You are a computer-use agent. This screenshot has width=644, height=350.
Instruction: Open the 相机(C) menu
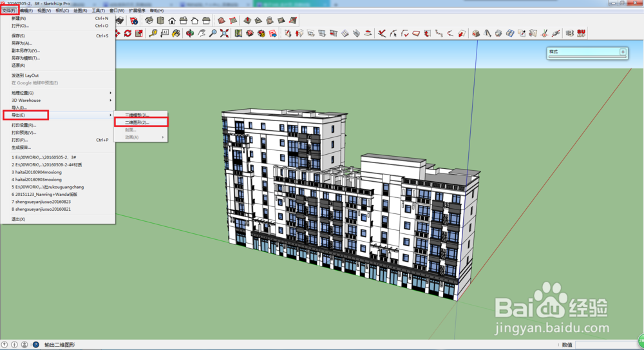click(x=62, y=11)
